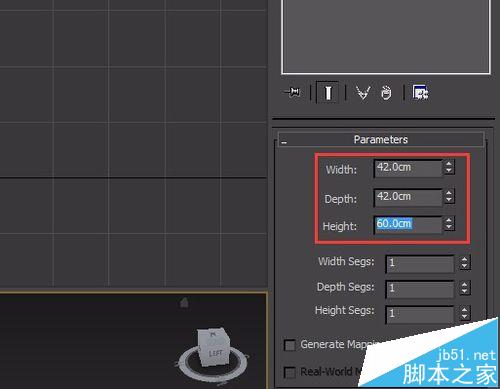Click the Height: label
Viewport: 500px width, 389px height.
(x=340, y=226)
